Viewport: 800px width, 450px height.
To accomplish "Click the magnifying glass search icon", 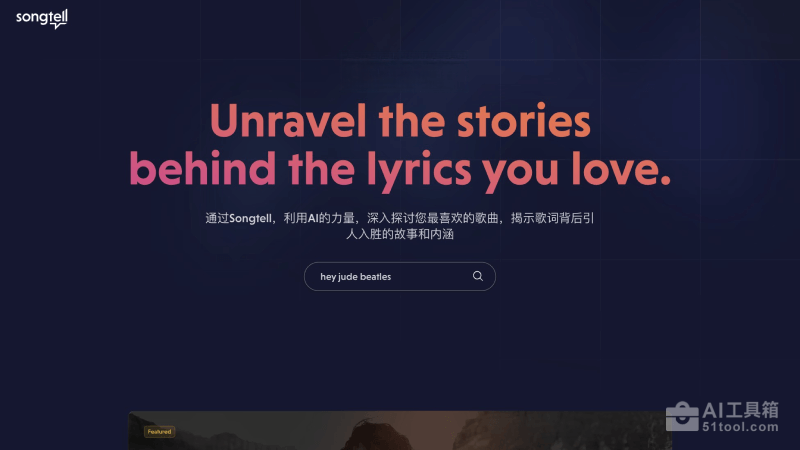I will click(x=478, y=276).
